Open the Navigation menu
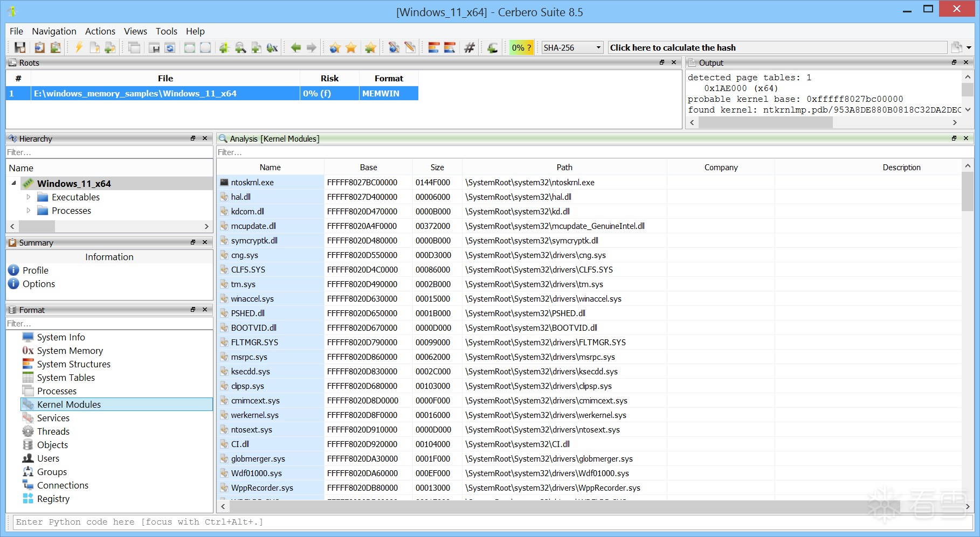The height and width of the screenshot is (537, 980). point(54,31)
